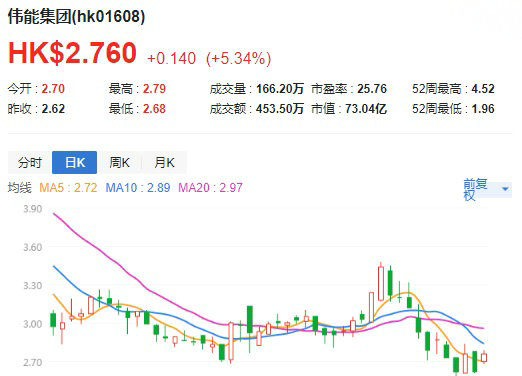This screenshot has height=376, width=522.
Task: Click the 成交量 value 166.20万
Action: coord(280,89)
